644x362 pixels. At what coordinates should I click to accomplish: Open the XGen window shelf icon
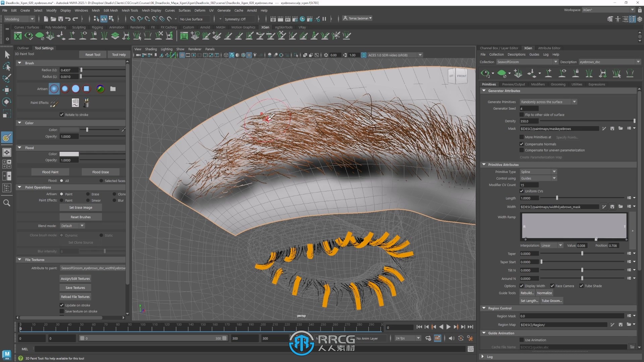click(x=18, y=36)
